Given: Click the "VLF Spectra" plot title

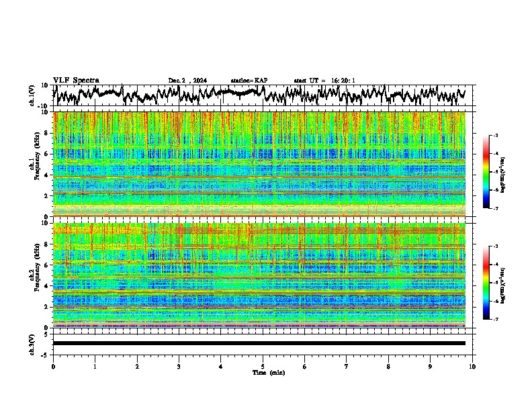Looking at the screenshot, I should point(76,80).
